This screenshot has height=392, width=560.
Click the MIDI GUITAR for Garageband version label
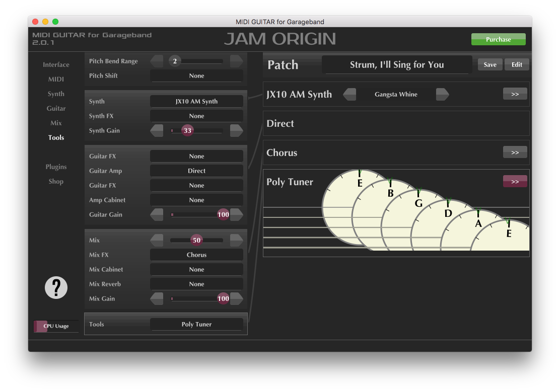pyautogui.click(x=92, y=39)
